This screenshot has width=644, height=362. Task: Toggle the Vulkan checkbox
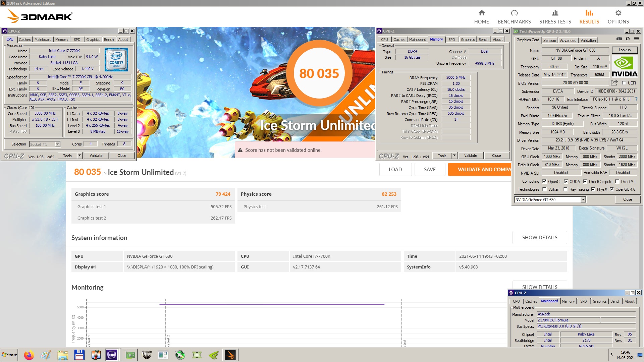(x=544, y=189)
